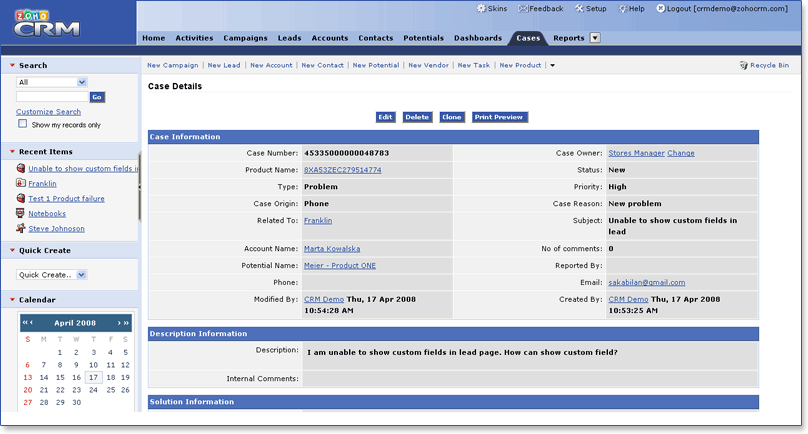Click the Help icon
This screenshot has width=808, height=434.
pyautogui.click(x=622, y=8)
